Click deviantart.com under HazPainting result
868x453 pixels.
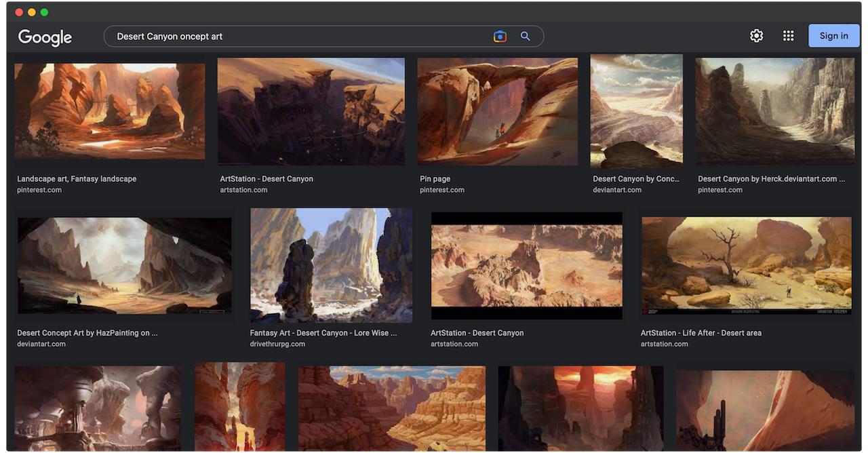coord(41,344)
